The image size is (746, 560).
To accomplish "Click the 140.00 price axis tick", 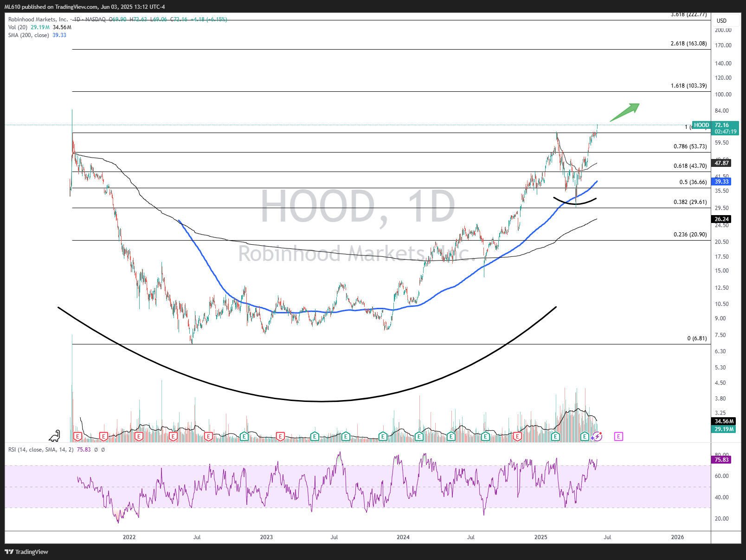I will 723,64.
